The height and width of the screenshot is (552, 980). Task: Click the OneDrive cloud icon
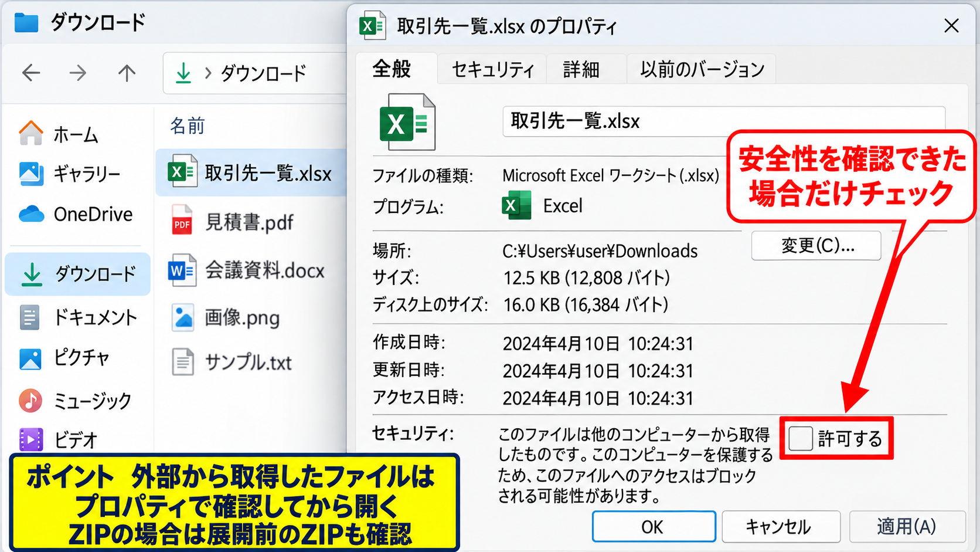click(x=32, y=214)
